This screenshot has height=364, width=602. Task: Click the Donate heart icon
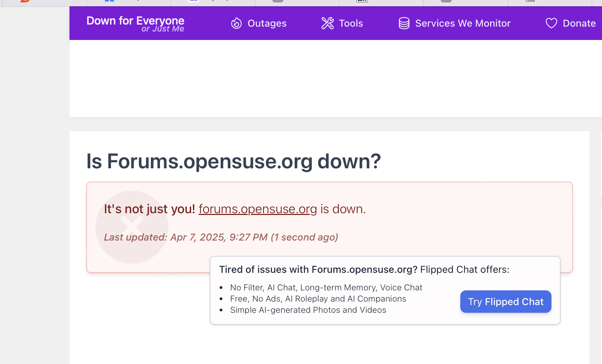click(551, 23)
